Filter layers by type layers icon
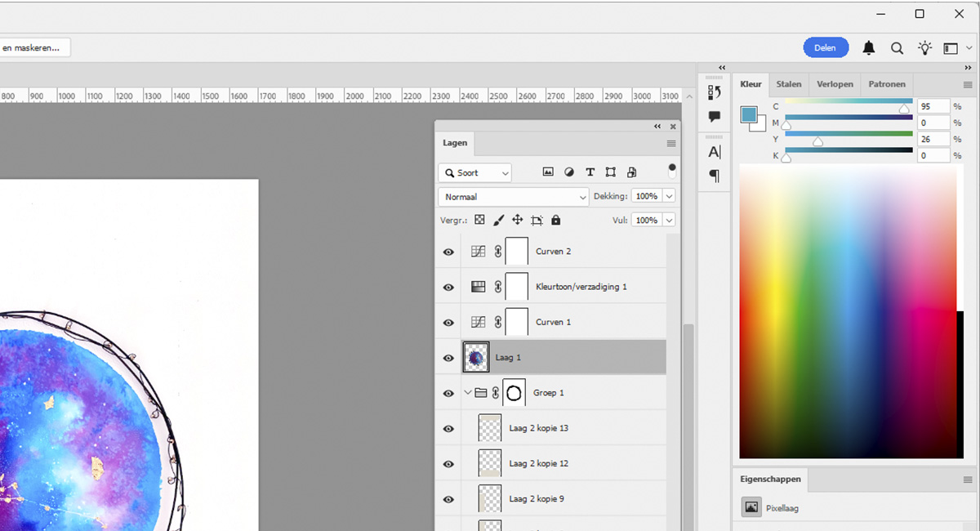 click(x=590, y=172)
